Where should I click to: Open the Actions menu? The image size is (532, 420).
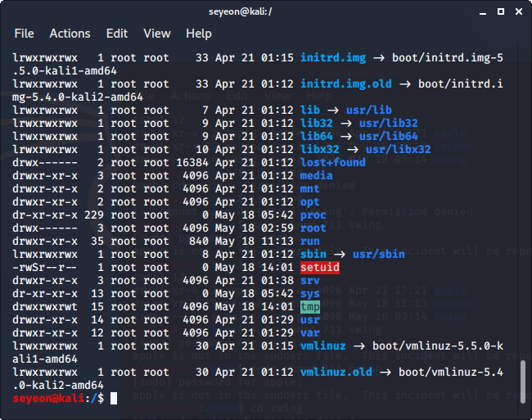(x=70, y=34)
